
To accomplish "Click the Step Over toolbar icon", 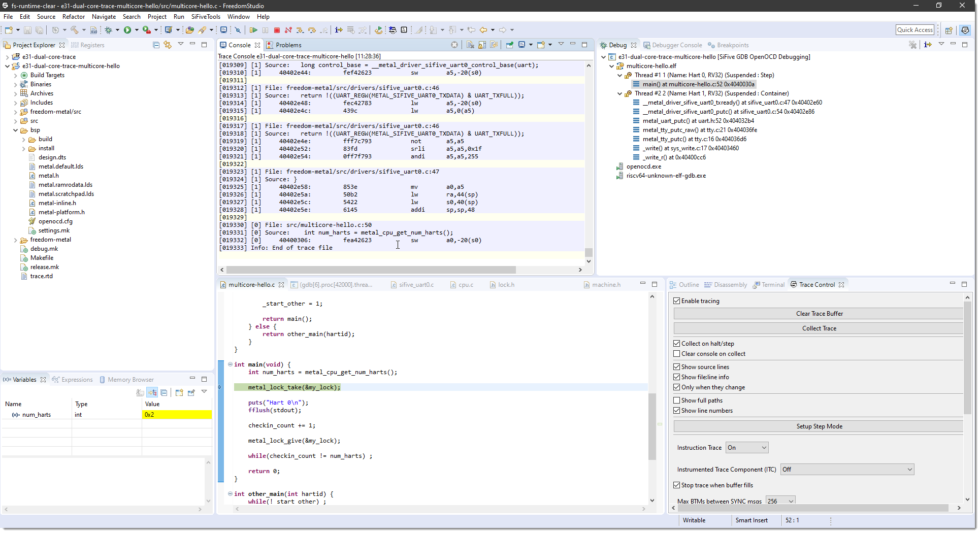I will tap(312, 30).
